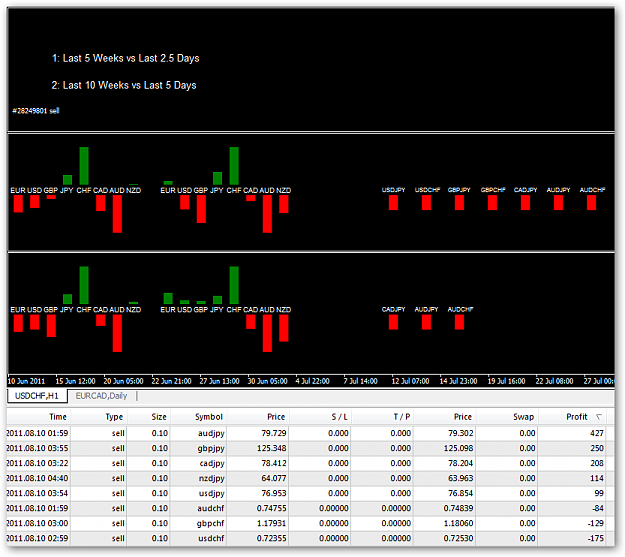This screenshot has height=557, width=625.
Task: Click the open price 0.72355
Action: pos(271,539)
